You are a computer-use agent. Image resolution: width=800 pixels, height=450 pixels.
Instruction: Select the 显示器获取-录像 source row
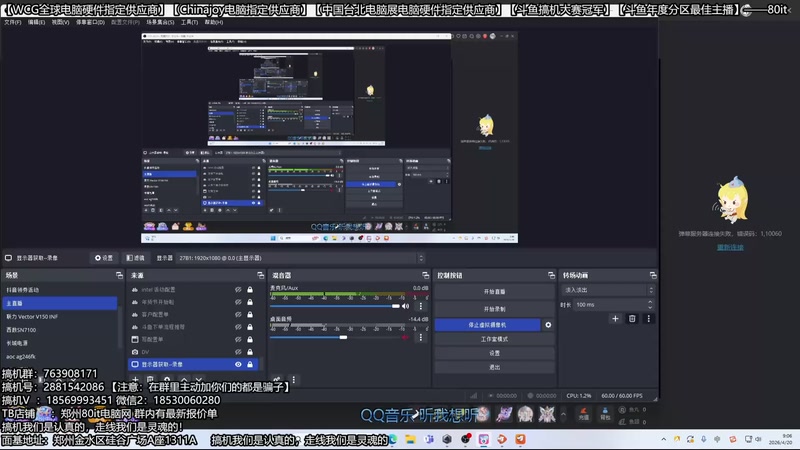coord(193,364)
